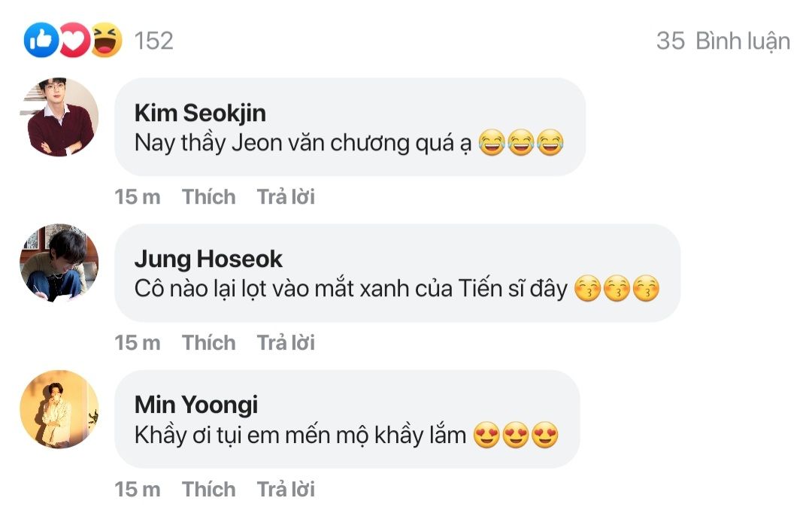Open the 152 reactions count list
The width and height of the screenshot is (812, 516).
click(x=153, y=41)
